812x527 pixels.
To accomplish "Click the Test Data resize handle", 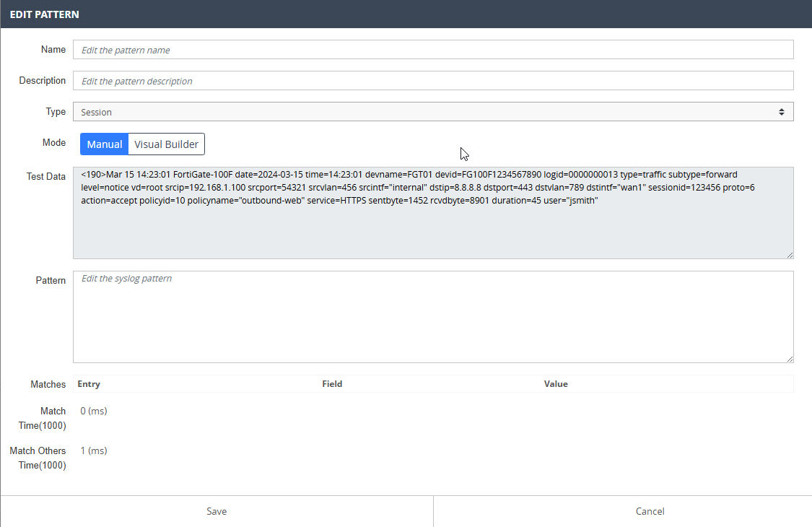I will pyautogui.click(x=790, y=255).
